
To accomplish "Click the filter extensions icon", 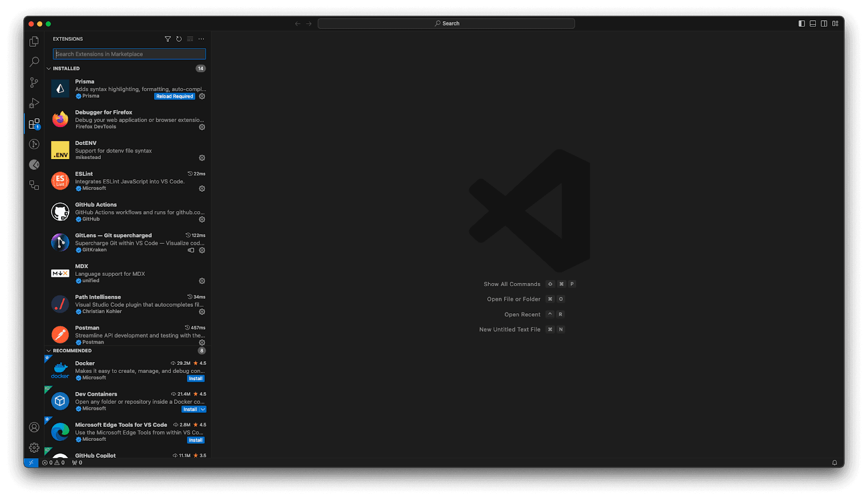I will click(x=168, y=39).
